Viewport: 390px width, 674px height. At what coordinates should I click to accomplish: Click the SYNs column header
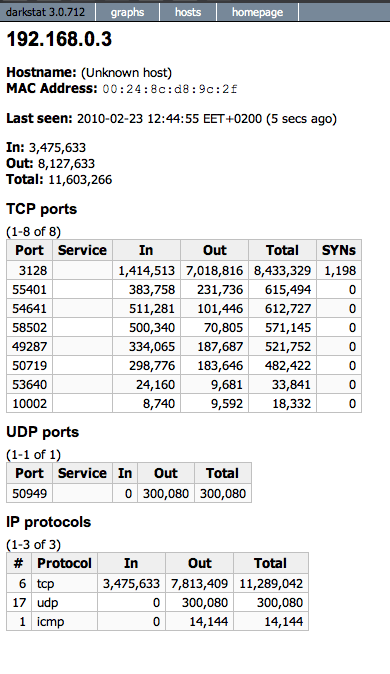coord(339,250)
